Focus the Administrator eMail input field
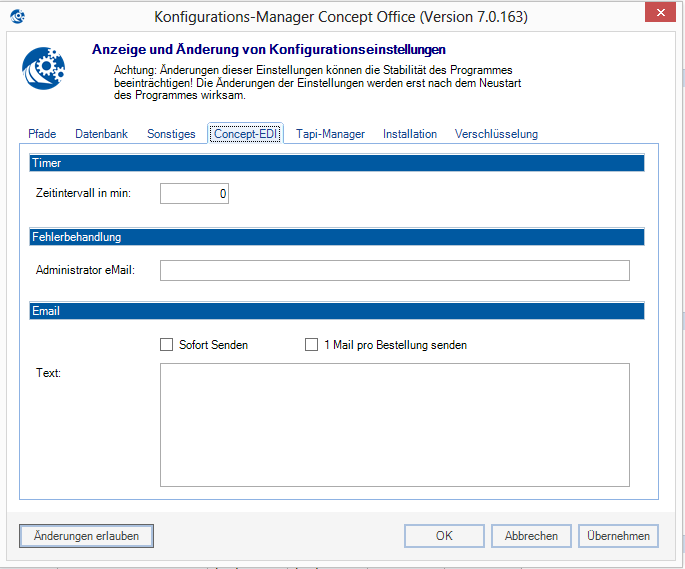Image resolution: width=685 pixels, height=569 pixels. [x=394, y=270]
